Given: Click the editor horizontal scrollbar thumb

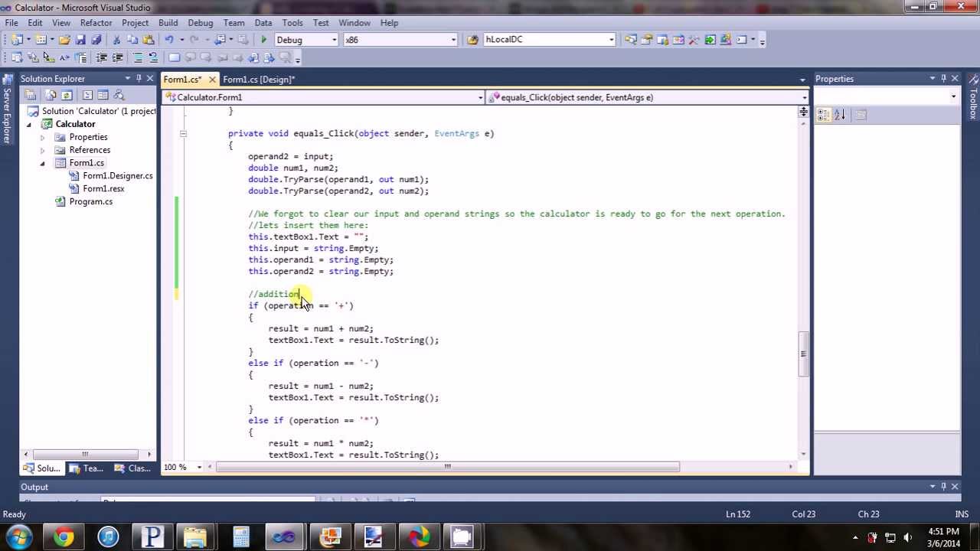Looking at the screenshot, I should pyautogui.click(x=448, y=467).
